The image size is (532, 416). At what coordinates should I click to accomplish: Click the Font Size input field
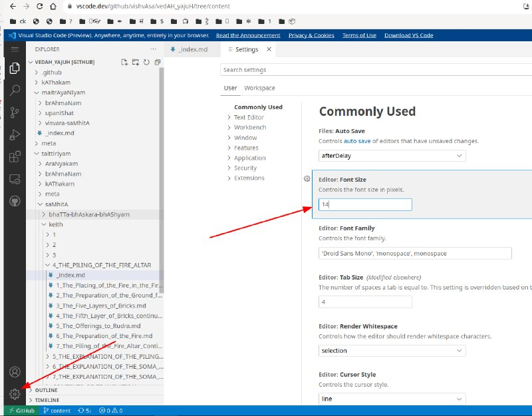(365, 204)
